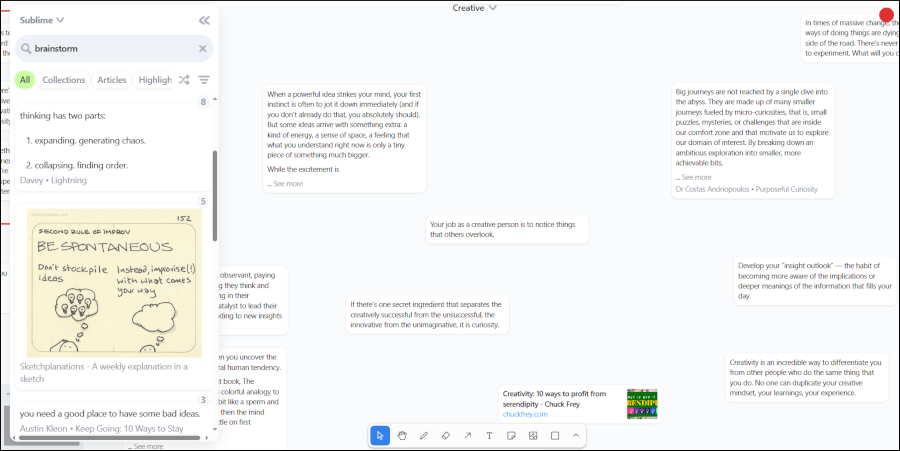900x451 pixels.
Task: Switch to the Articles filter tab
Action: click(x=111, y=80)
